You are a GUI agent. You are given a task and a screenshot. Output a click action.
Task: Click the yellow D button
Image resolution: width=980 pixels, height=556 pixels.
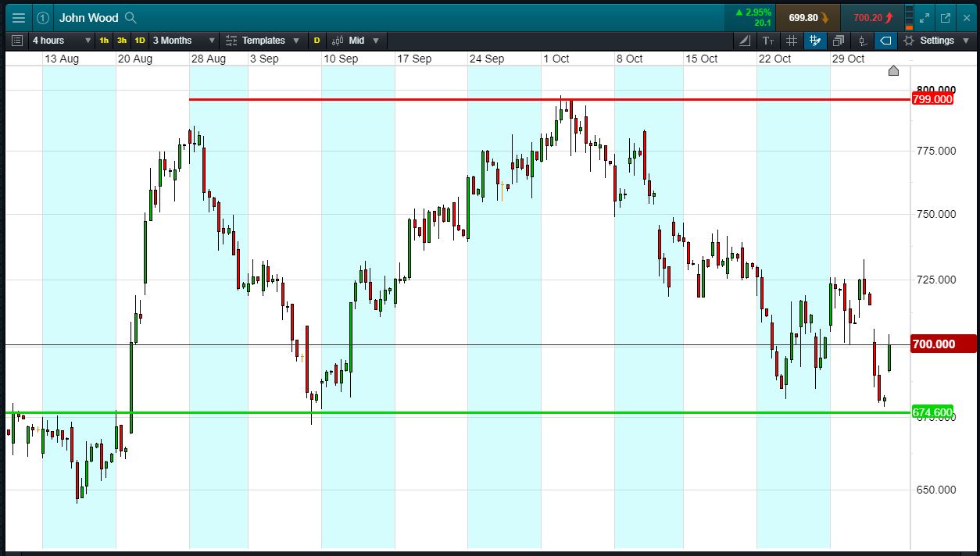click(x=317, y=41)
